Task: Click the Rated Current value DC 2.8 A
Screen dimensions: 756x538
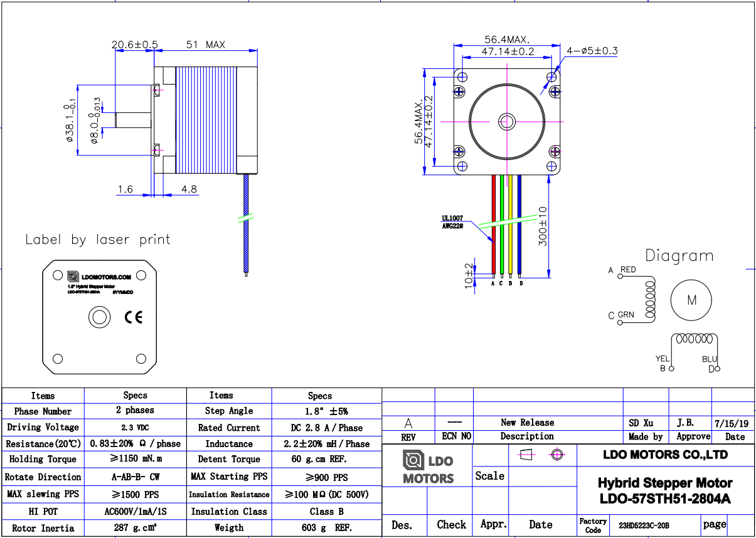Action: point(326,428)
